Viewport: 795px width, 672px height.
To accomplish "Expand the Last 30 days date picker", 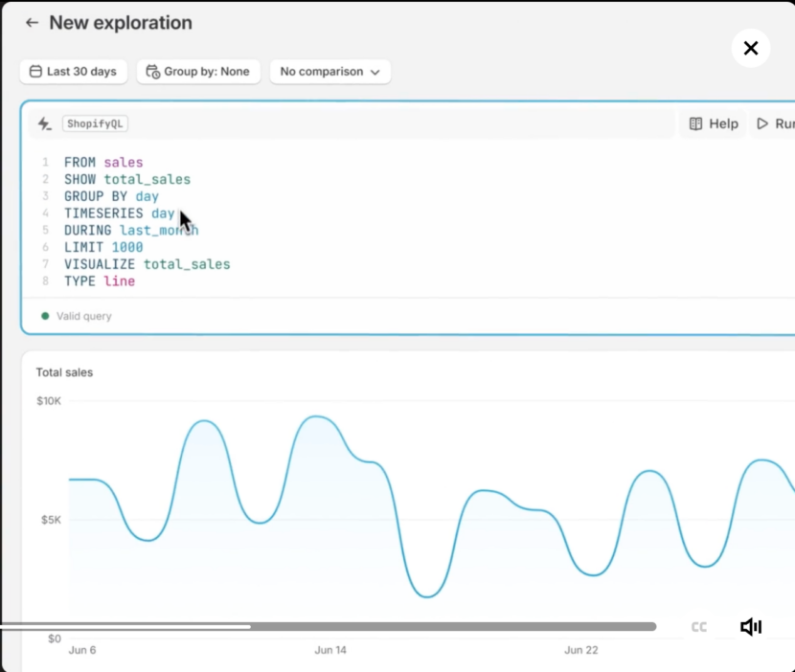I will tap(73, 71).
